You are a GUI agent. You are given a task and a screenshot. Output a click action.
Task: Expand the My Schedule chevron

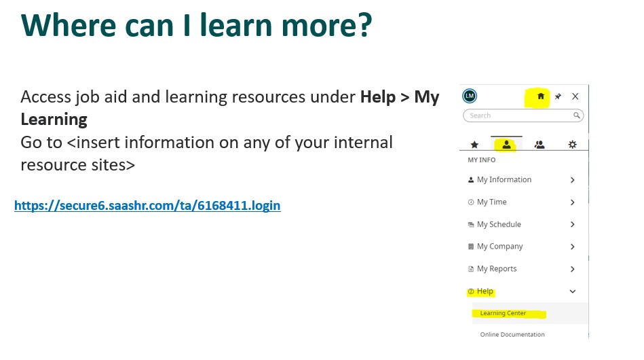point(573,224)
